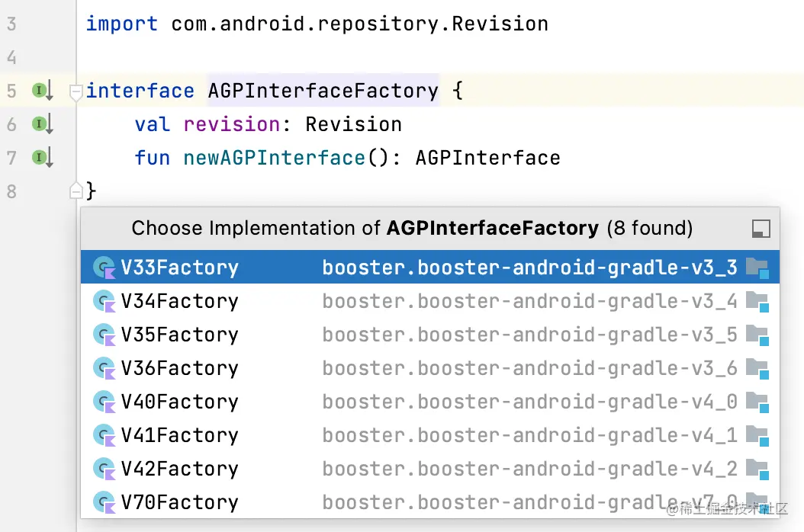Click Kotlin class icon beside V36Factory
Screen dimensions: 804x532
104,368
